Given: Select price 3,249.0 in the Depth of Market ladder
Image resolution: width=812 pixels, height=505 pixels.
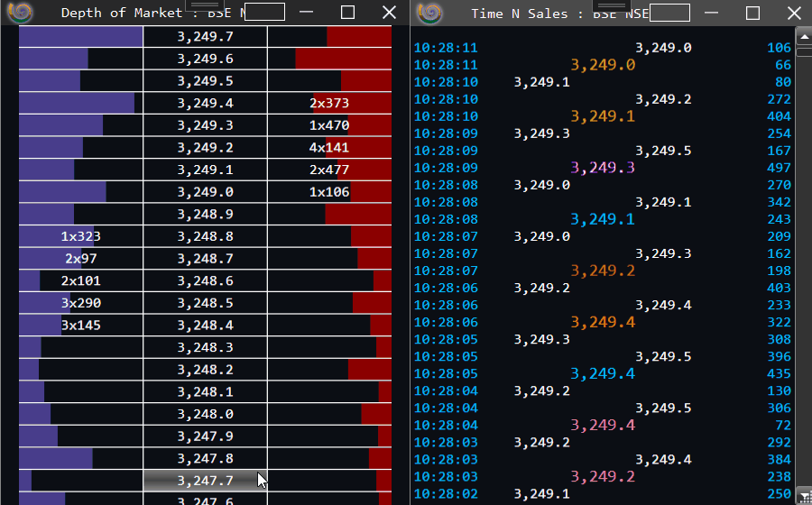Looking at the screenshot, I should click(205, 192).
